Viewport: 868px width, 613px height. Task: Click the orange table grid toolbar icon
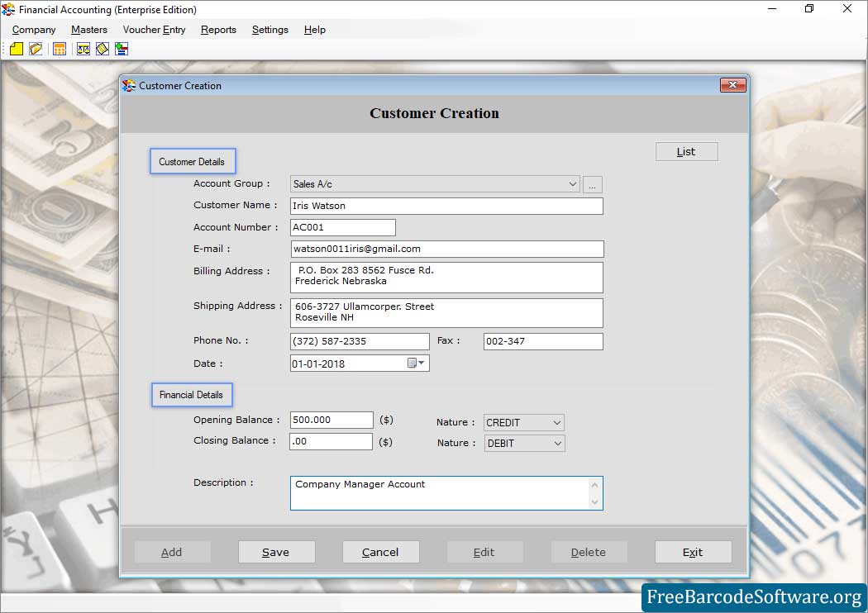[x=60, y=50]
